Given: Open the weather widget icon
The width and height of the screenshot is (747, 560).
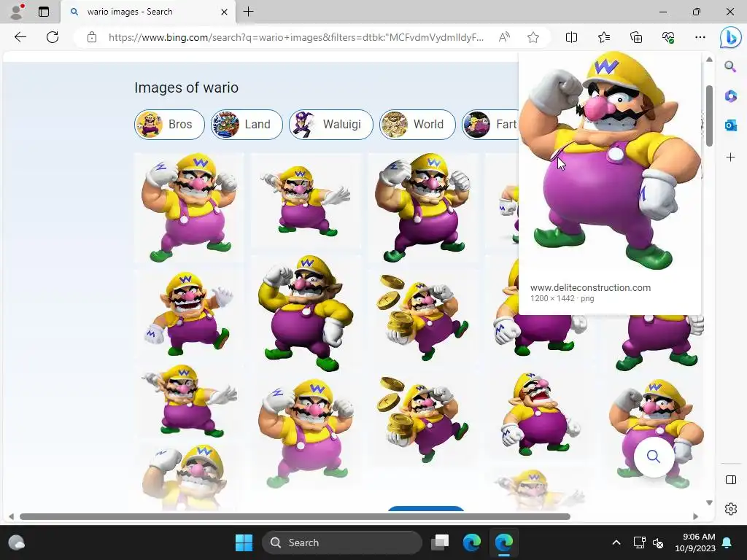Looking at the screenshot, I should tap(16, 542).
